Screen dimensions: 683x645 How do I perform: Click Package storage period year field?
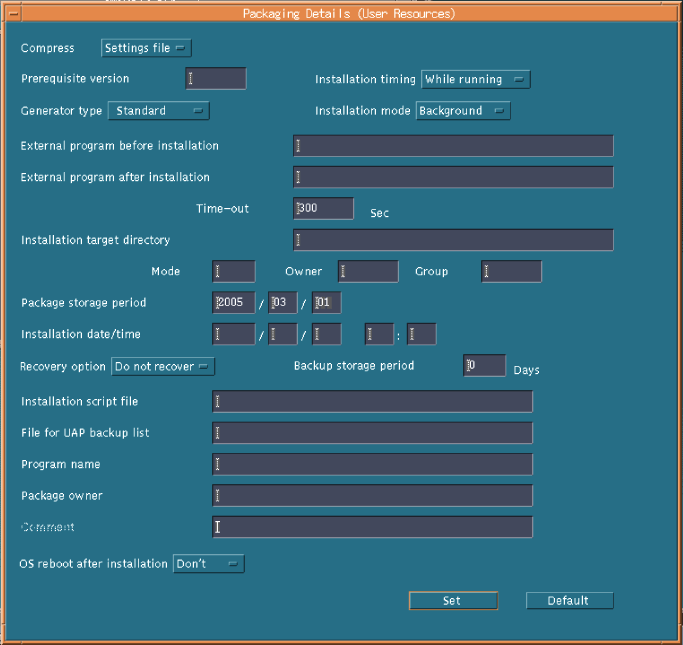[234, 303]
